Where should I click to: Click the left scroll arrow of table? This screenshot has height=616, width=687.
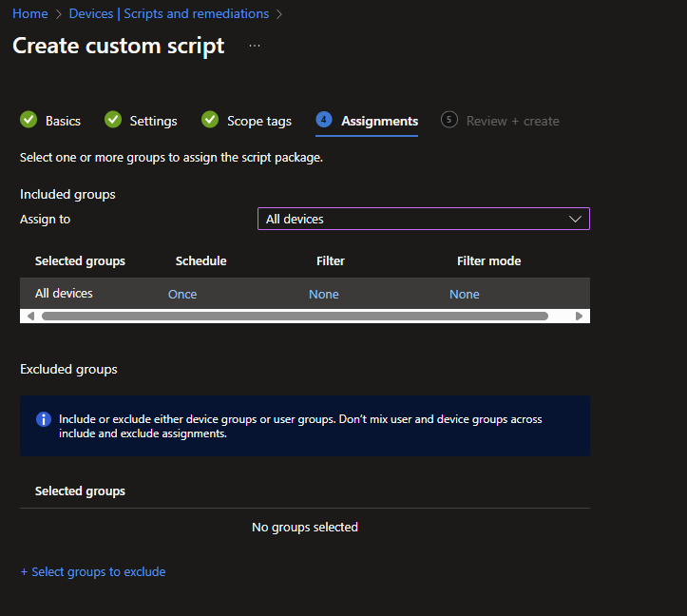tap(30, 316)
